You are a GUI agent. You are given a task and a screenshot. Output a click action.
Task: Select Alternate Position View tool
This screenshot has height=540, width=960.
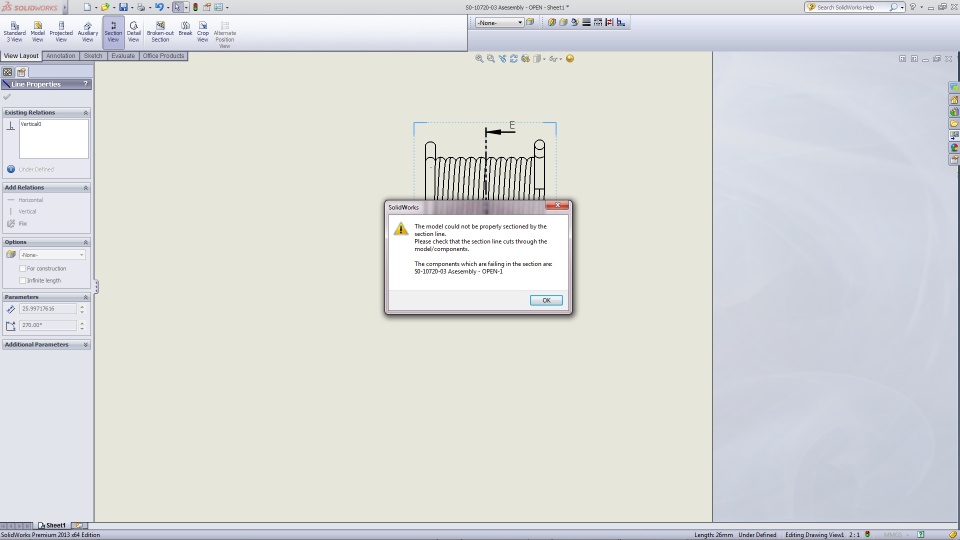click(225, 34)
